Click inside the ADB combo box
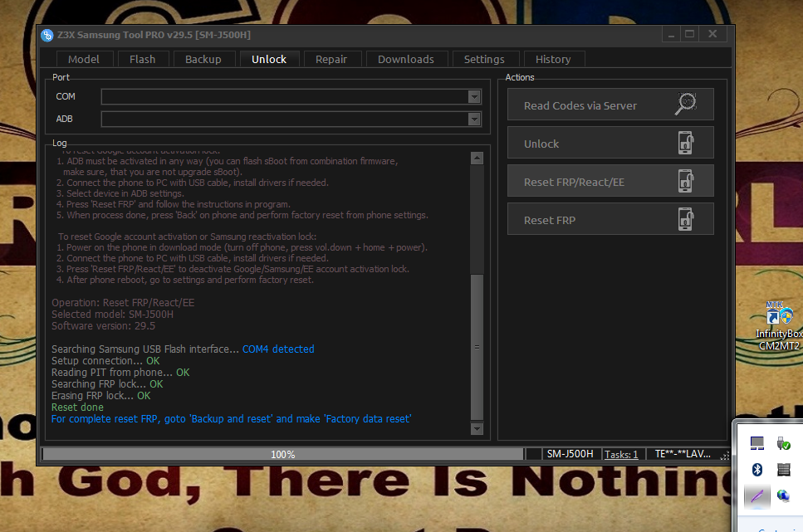Viewport: 803px width, 532px height. pos(291,120)
